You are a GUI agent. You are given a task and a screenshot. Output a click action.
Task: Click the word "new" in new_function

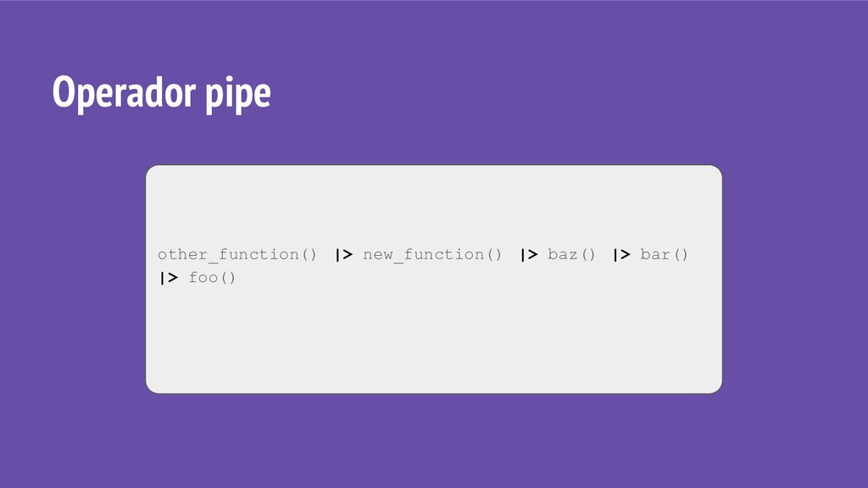(377, 254)
